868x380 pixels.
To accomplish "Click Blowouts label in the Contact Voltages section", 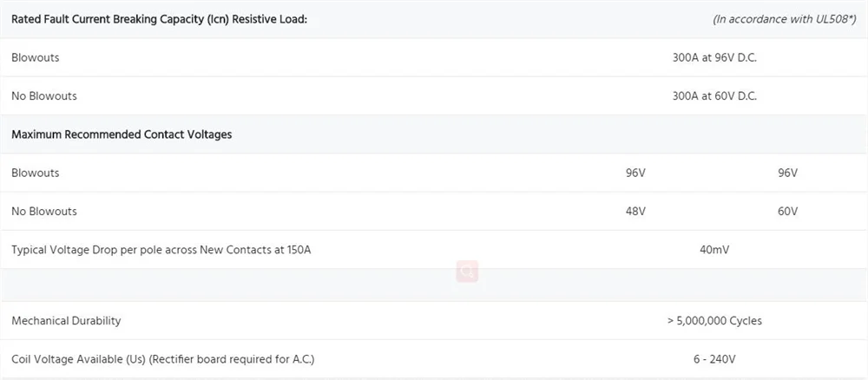I will pos(36,173).
